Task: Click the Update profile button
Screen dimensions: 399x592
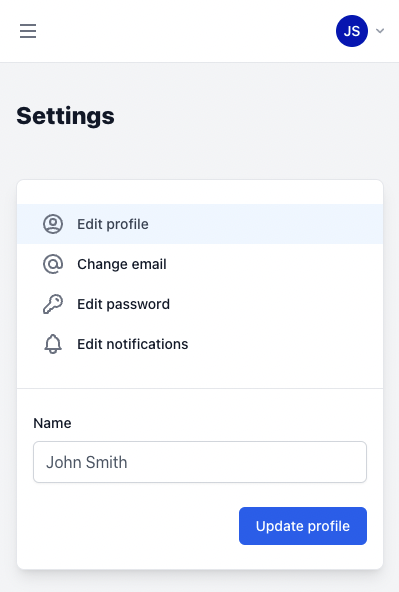Action: (x=303, y=526)
